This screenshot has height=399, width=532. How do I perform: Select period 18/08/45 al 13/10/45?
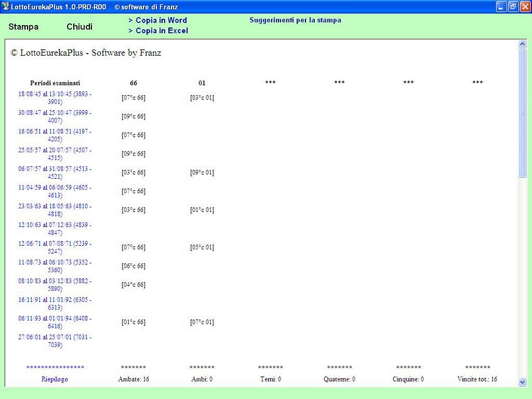click(55, 98)
